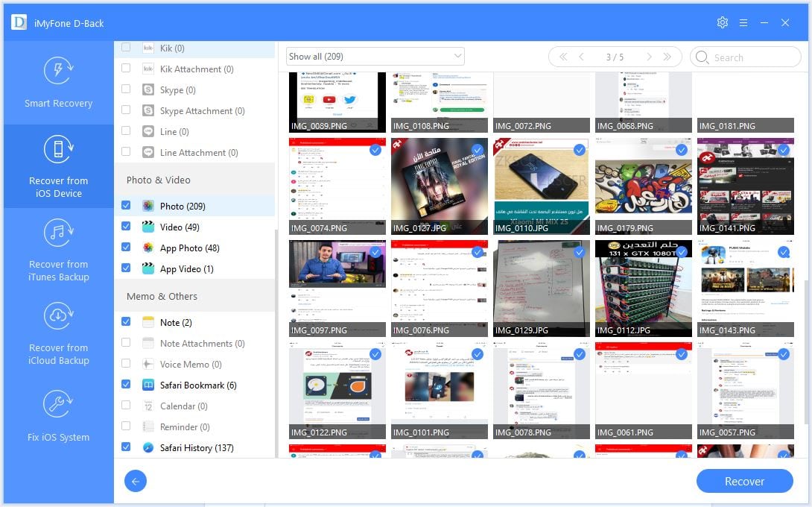Click the Video clapperboard icon
812x507 pixels.
[x=148, y=227]
